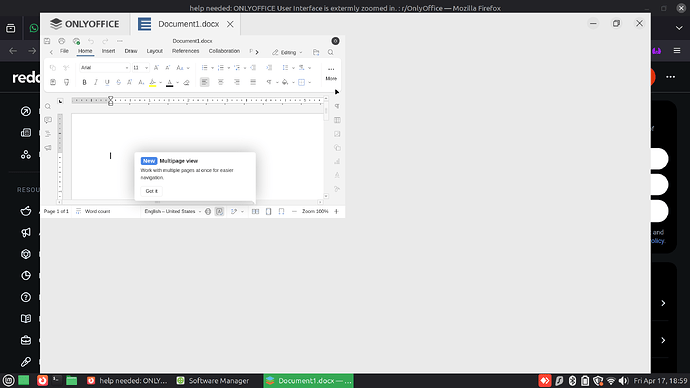Toggle strikethrough formatting
Viewport: 690px width, 388px height.
click(x=118, y=82)
